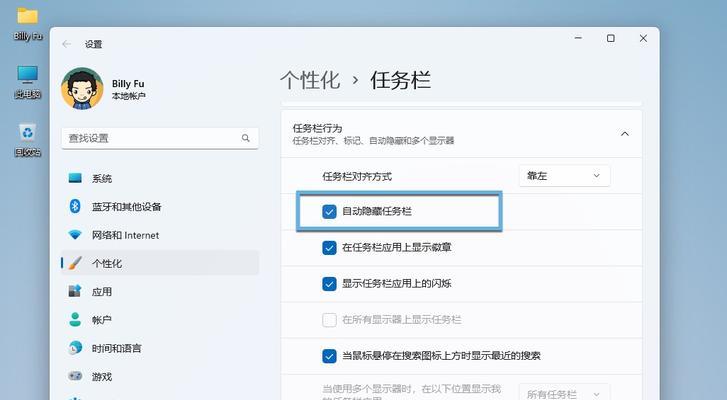Viewport: 727px width, 400px height.
Task: Close the Settings window
Action: (643, 38)
